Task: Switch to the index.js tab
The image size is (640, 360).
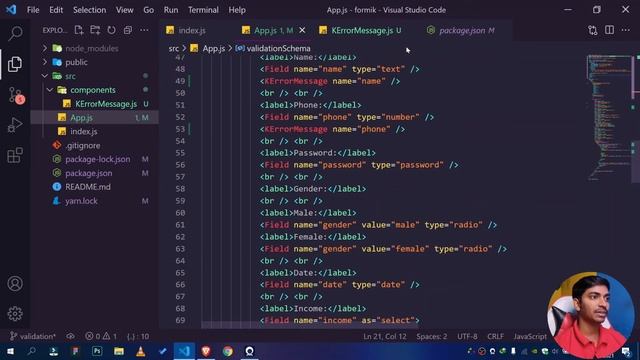Action: coord(192,30)
